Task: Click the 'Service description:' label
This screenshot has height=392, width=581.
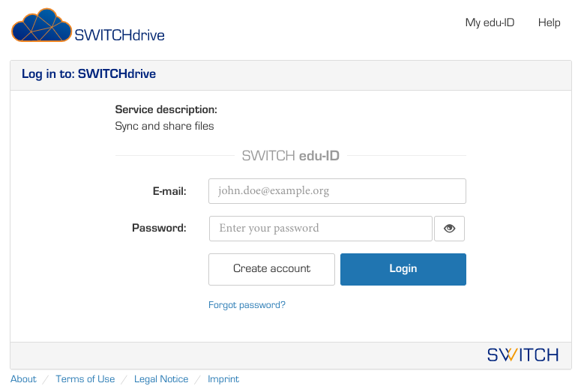Action: click(x=166, y=109)
